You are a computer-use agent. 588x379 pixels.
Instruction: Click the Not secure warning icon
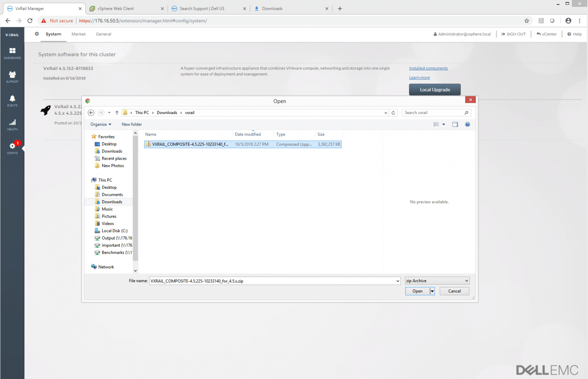click(44, 21)
